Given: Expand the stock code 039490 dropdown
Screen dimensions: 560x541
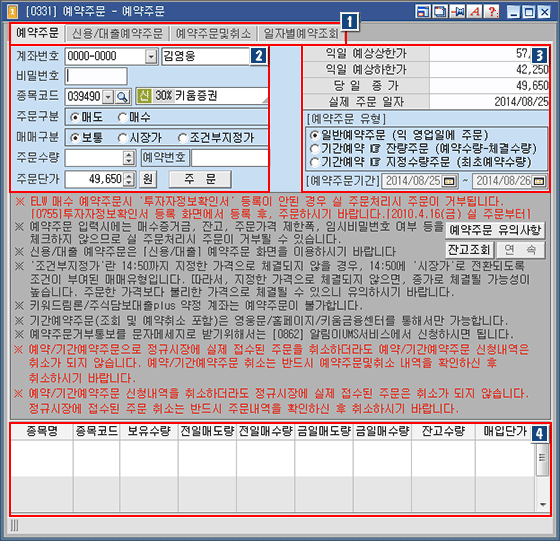Looking at the screenshot, I should pyautogui.click(x=108, y=97).
